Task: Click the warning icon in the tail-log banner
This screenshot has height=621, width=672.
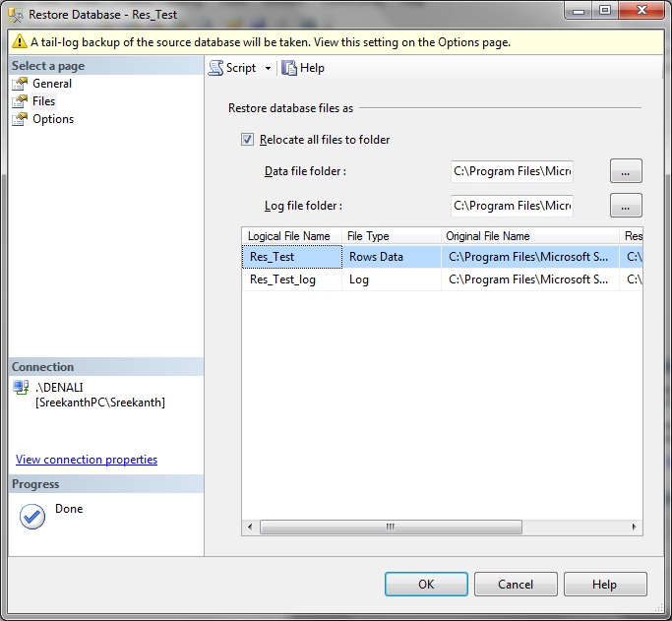Action: [18, 42]
